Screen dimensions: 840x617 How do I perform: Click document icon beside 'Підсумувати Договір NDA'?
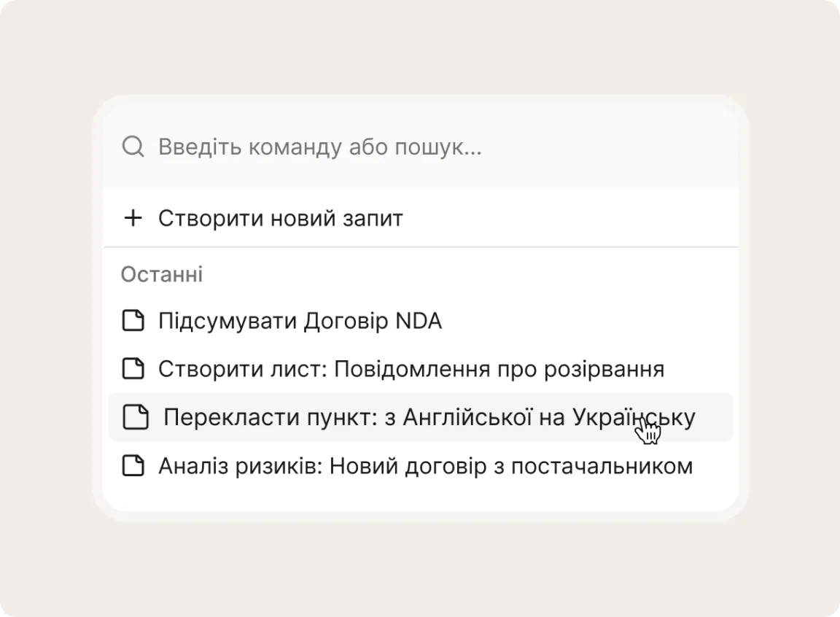point(133,321)
